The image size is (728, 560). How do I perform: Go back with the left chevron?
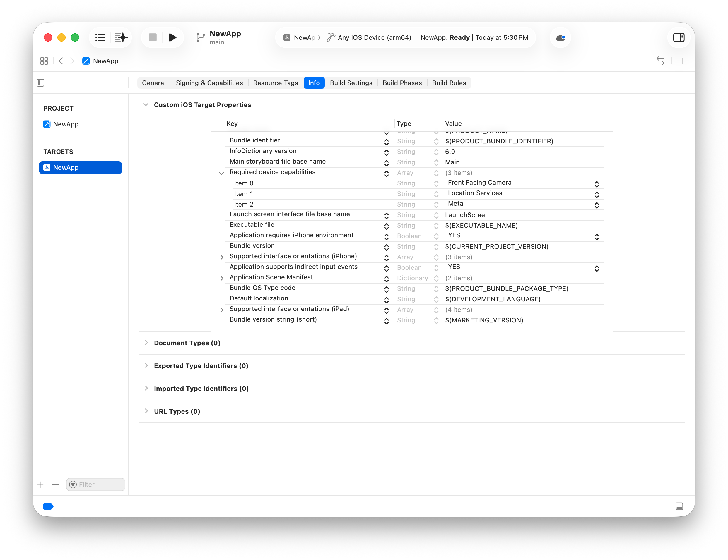(61, 61)
